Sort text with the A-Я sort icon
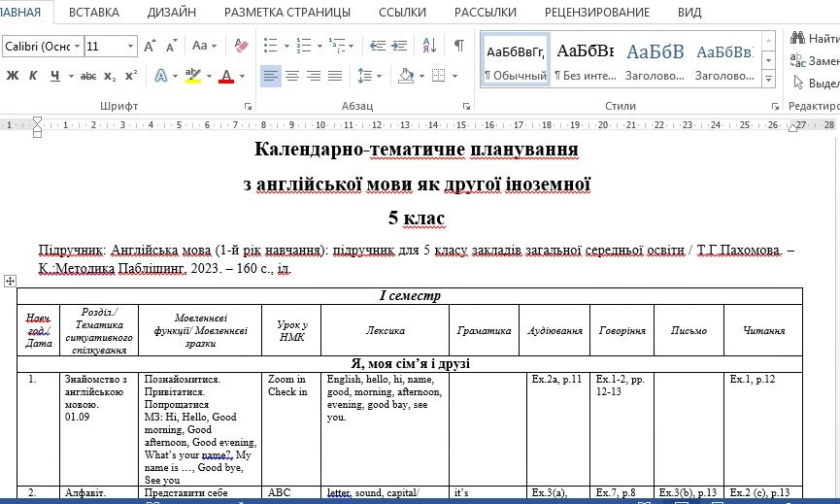This screenshot has width=840, height=504. click(x=428, y=46)
